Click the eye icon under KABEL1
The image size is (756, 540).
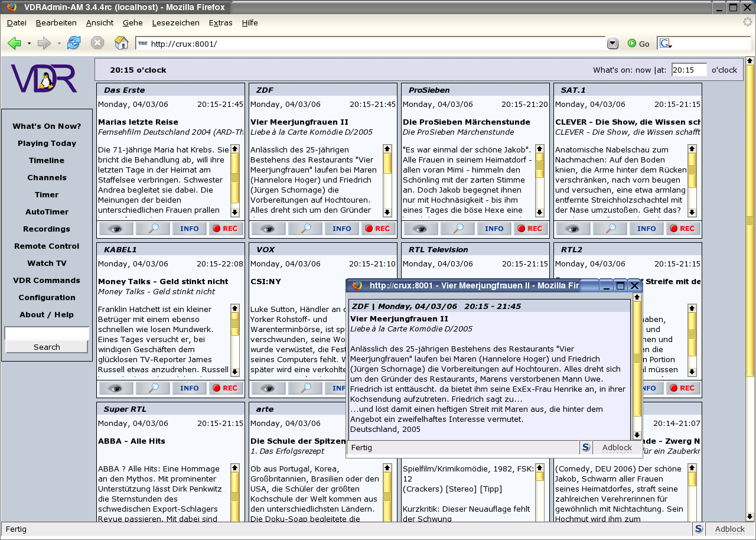116,388
